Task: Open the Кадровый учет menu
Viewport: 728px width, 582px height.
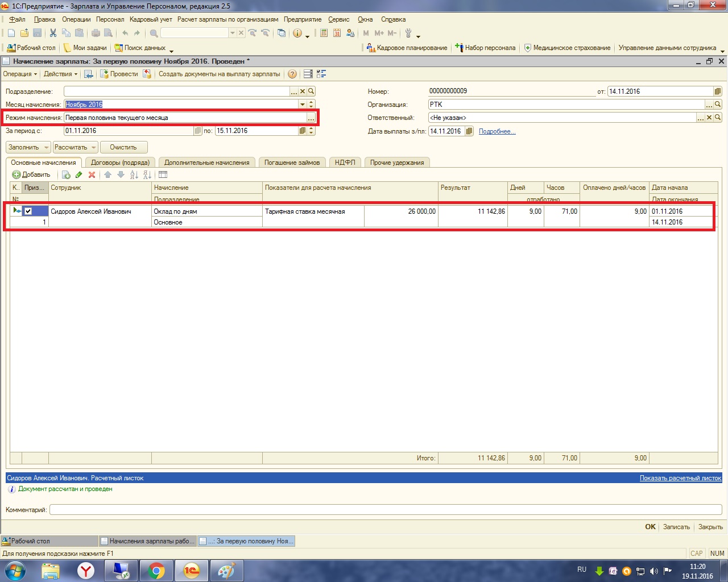Action: (x=151, y=19)
